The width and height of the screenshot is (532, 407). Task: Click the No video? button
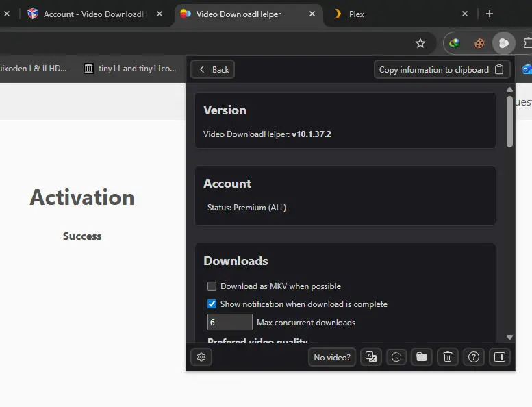332,357
